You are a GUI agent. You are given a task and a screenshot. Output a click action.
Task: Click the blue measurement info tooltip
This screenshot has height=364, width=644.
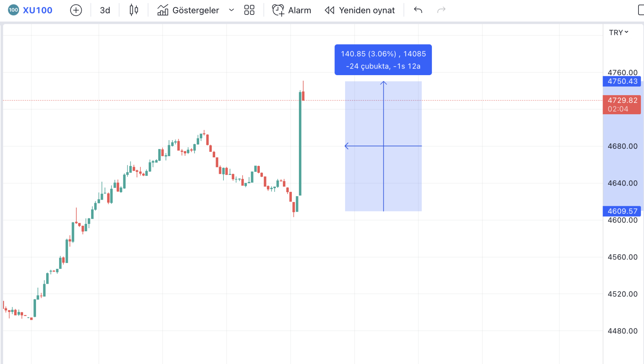coord(383,59)
